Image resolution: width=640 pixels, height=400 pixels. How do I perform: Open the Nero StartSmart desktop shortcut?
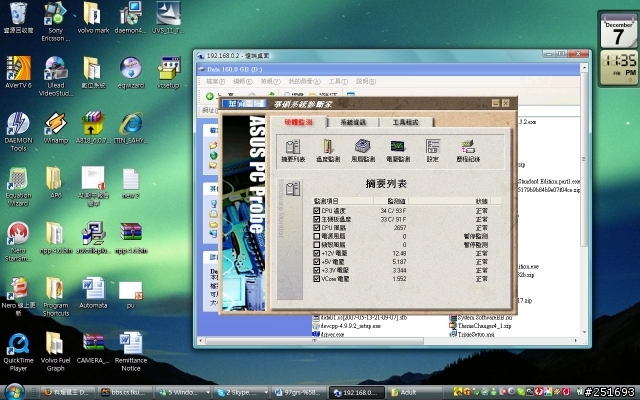18,242
